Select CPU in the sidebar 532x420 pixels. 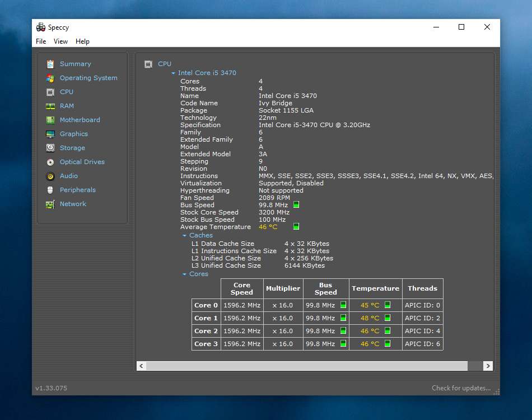pos(67,92)
